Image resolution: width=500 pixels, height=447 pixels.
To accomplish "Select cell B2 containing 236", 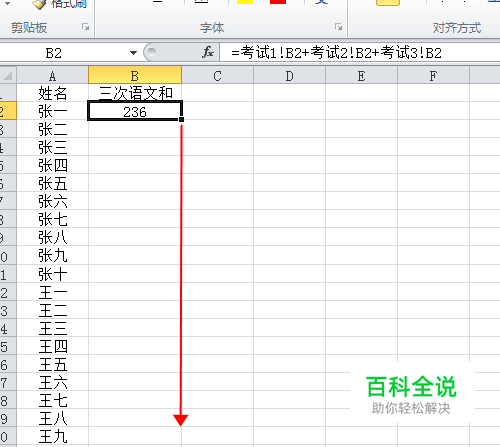I will coord(135,111).
